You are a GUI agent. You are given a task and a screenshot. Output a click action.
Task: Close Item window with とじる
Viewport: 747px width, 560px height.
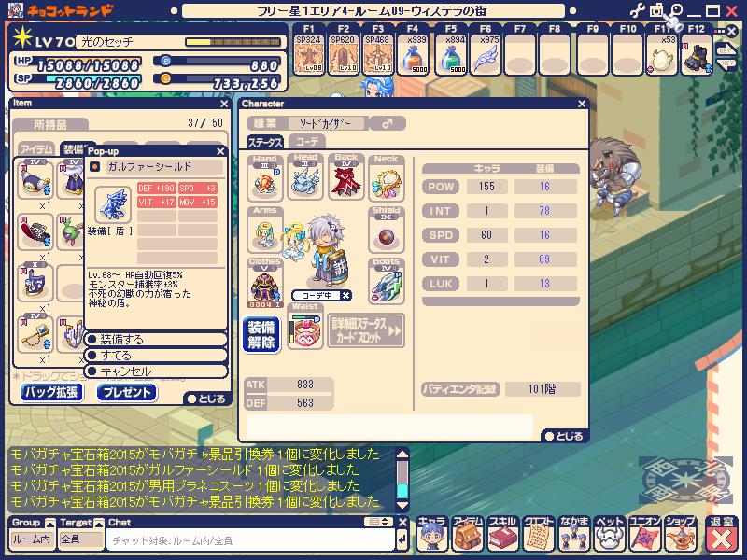pos(206,399)
